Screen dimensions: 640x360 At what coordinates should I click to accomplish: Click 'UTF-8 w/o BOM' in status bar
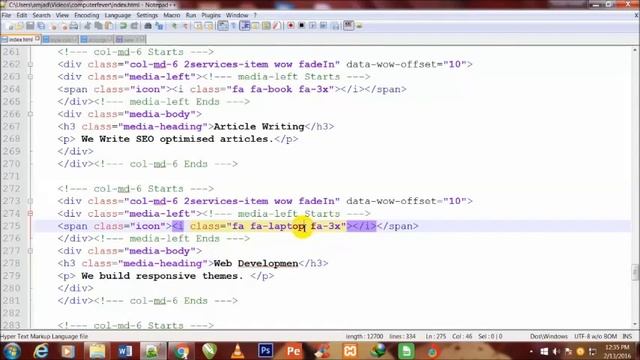pos(596,336)
